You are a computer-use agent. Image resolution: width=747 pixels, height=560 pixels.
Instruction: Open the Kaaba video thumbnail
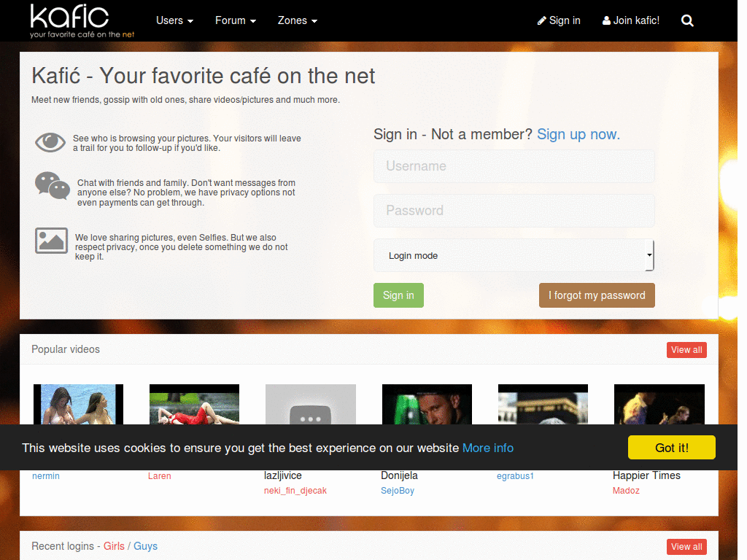click(x=543, y=404)
